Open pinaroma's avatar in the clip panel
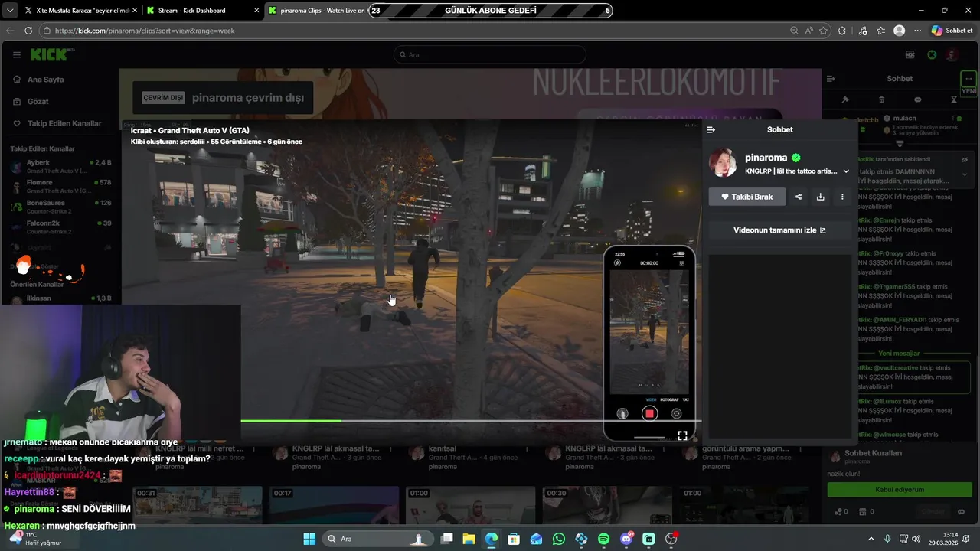The image size is (980, 551). [723, 163]
